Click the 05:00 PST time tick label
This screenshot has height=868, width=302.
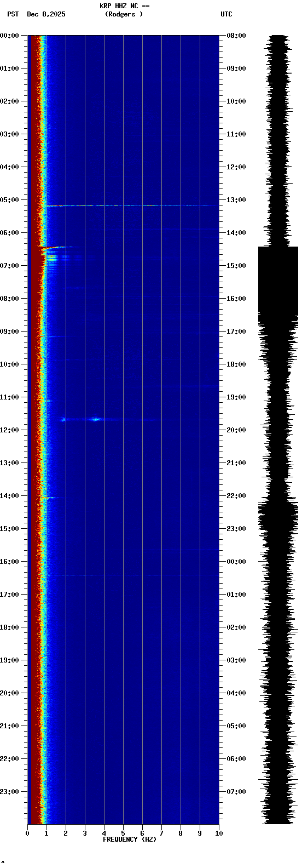[9, 200]
